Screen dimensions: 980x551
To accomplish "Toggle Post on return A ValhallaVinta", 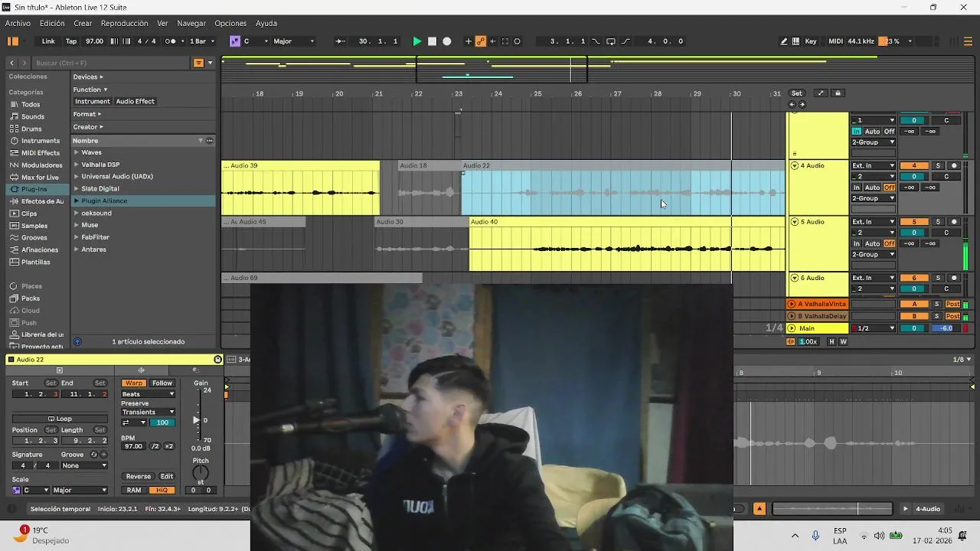I will click(x=952, y=304).
